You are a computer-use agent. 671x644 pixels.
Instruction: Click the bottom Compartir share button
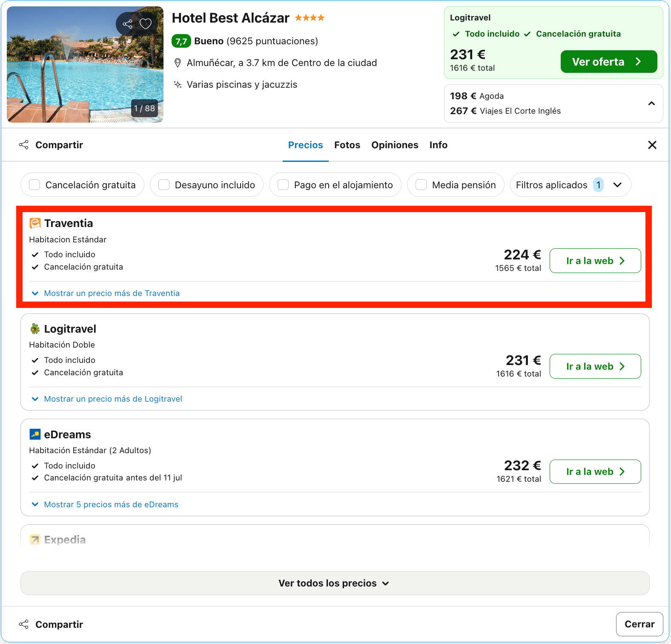51,624
